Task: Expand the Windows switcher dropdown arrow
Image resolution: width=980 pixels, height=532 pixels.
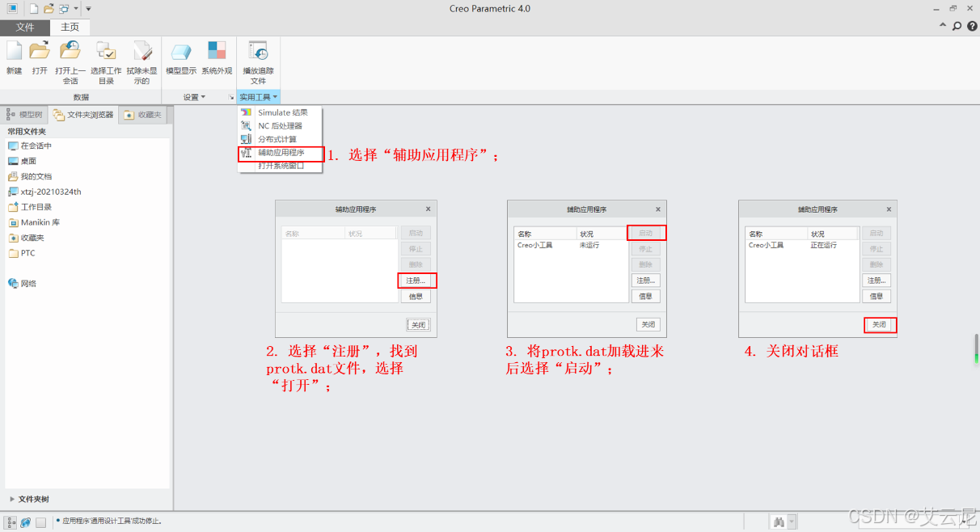Action: [x=75, y=8]
